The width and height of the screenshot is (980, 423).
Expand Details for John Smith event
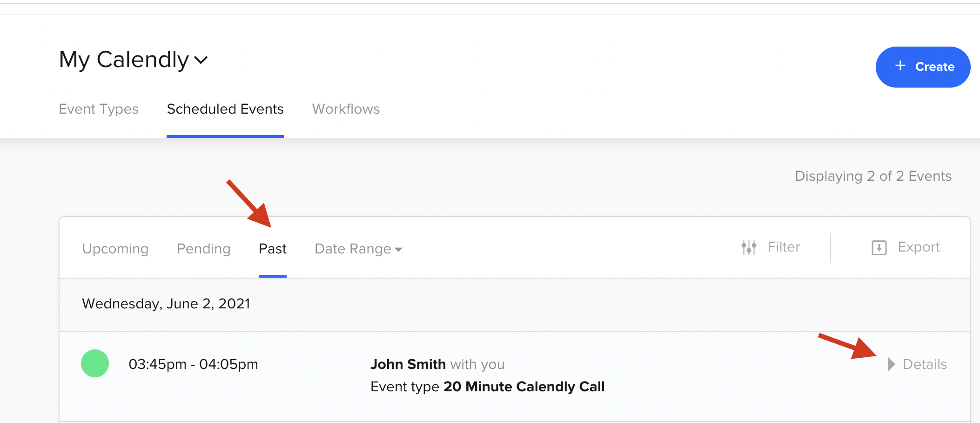(917, 364)
